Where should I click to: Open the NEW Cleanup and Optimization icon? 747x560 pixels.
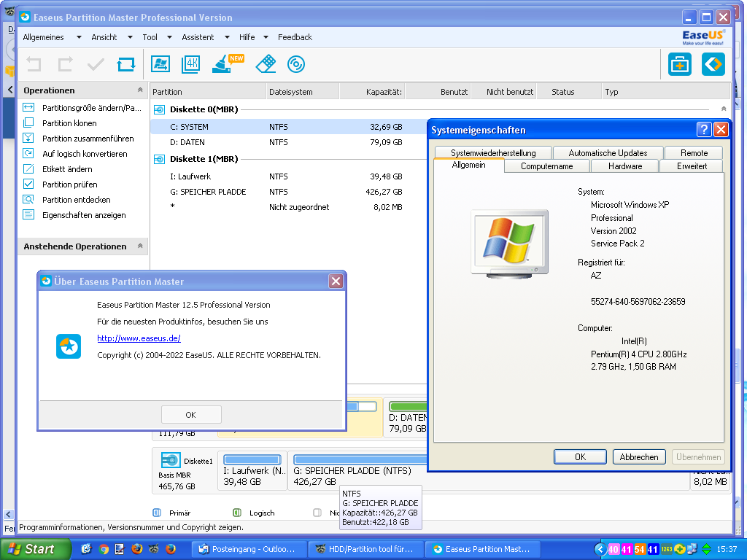point(228,64)
